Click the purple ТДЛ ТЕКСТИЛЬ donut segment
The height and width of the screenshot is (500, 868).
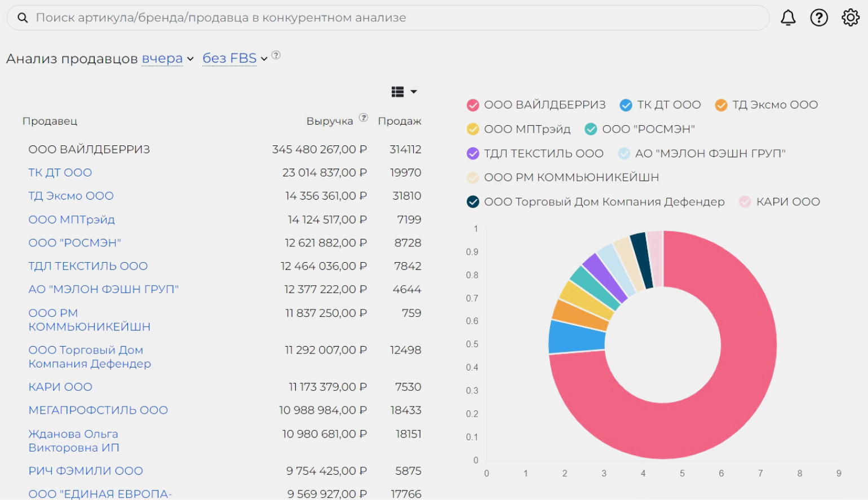tap(606, 277)
